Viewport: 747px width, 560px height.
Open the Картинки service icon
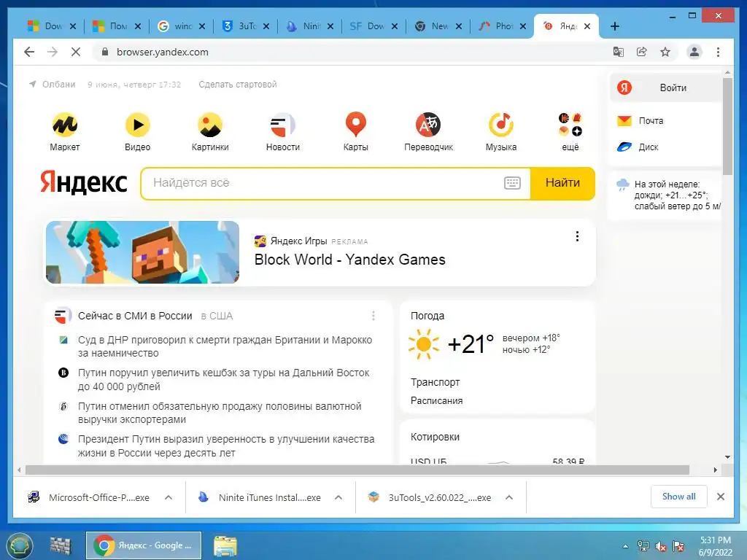pos(210,125)
